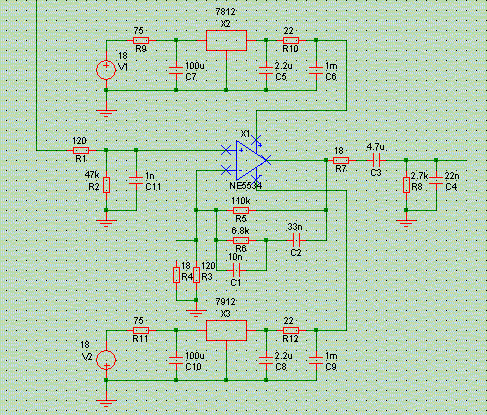Select the R10 resistor symbol
The image size is (487, 415).
(x=291, y=40)
